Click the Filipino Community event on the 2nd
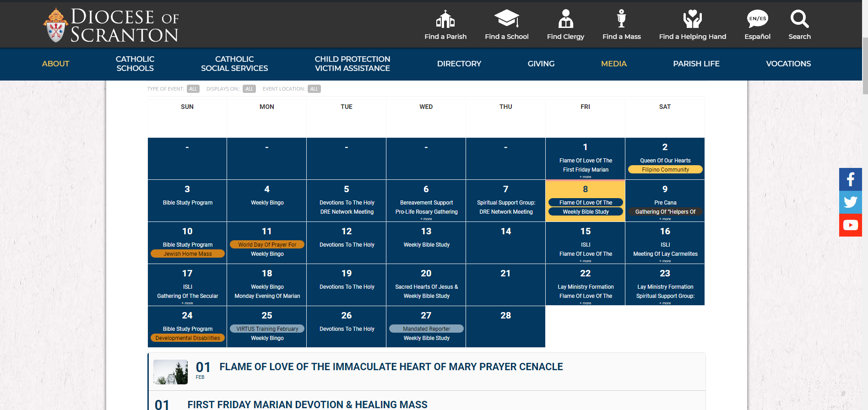 pos(665,170)
